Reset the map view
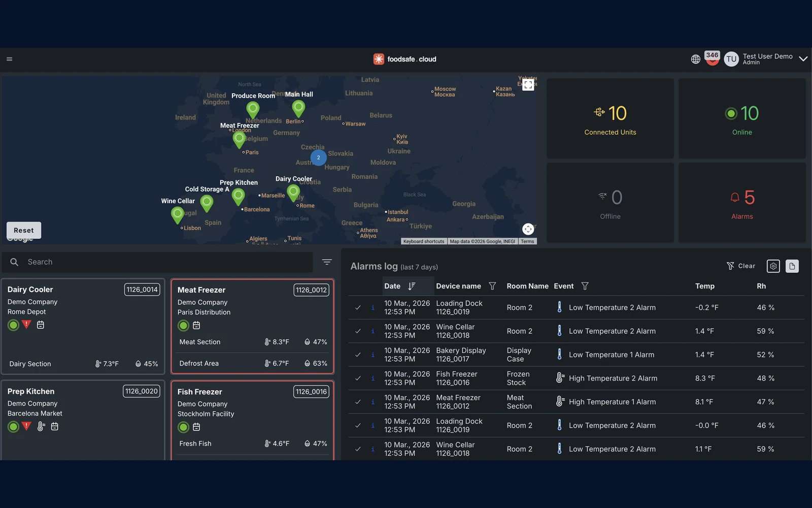 click(24, 230)
